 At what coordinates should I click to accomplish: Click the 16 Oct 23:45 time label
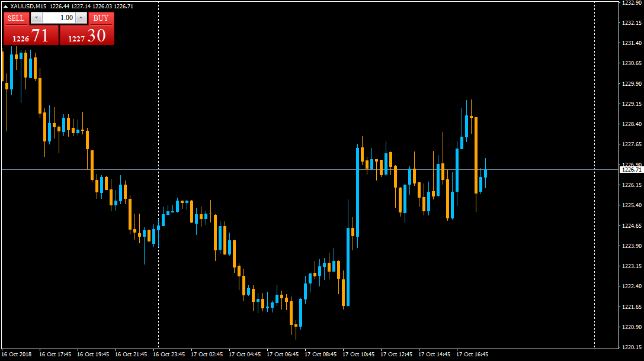pyautogui.click(x=169, y=354)
